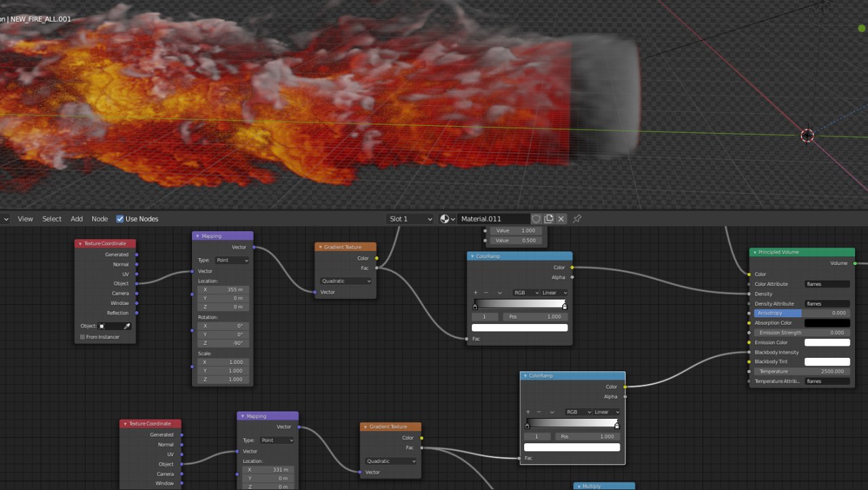This screenshot has width=868, height=490.
Task: Open Slot 1 material slot dropdown
Action: click(x=410, y=219)
